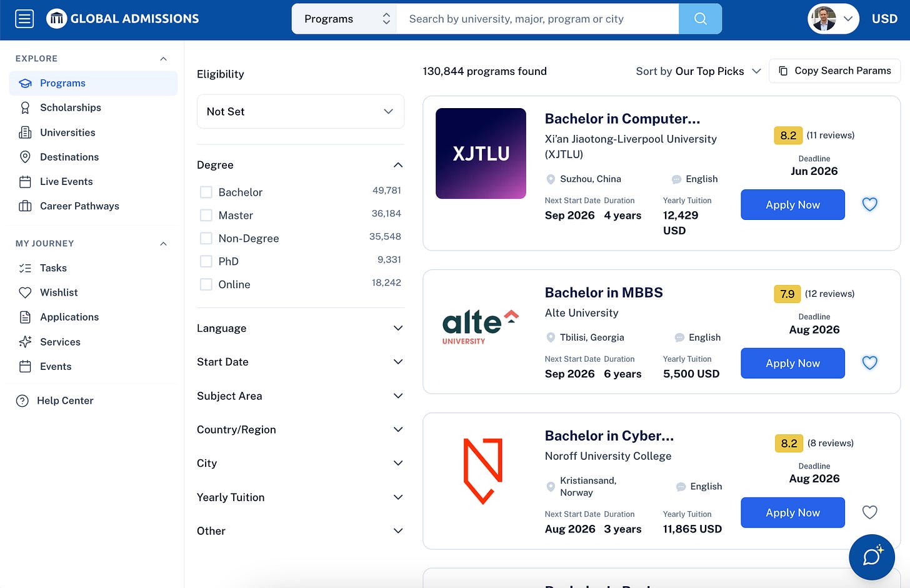Click the Services sparkle icon
Viewport: 910px width, 588px height.
pyautogui.click(x=25, y=342)
